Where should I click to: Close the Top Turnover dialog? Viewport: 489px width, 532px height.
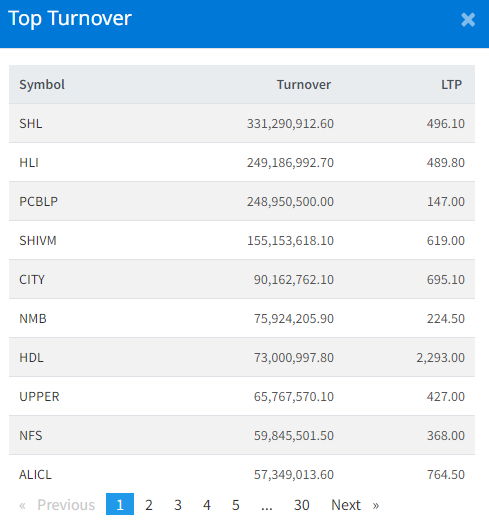click(468, 19)
